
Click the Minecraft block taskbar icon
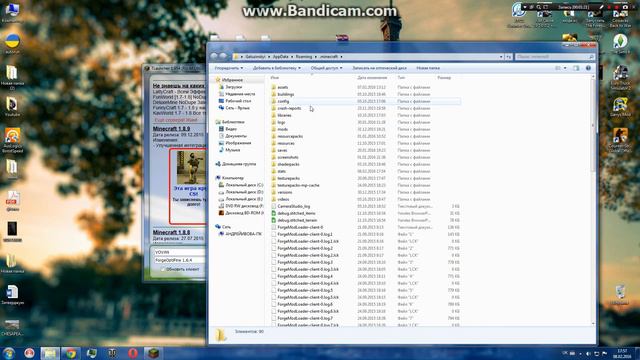tap(153, 353)
